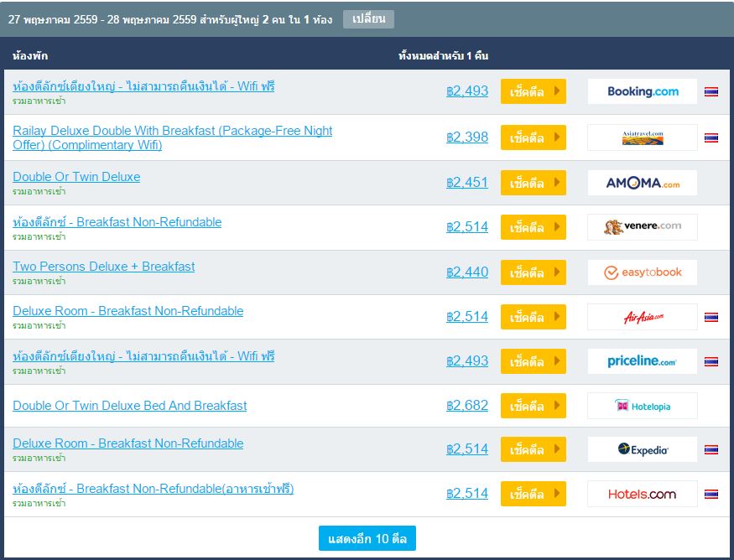734x560 pixels.
Task: Click the ฿2,682 price link
Action: 467,405
